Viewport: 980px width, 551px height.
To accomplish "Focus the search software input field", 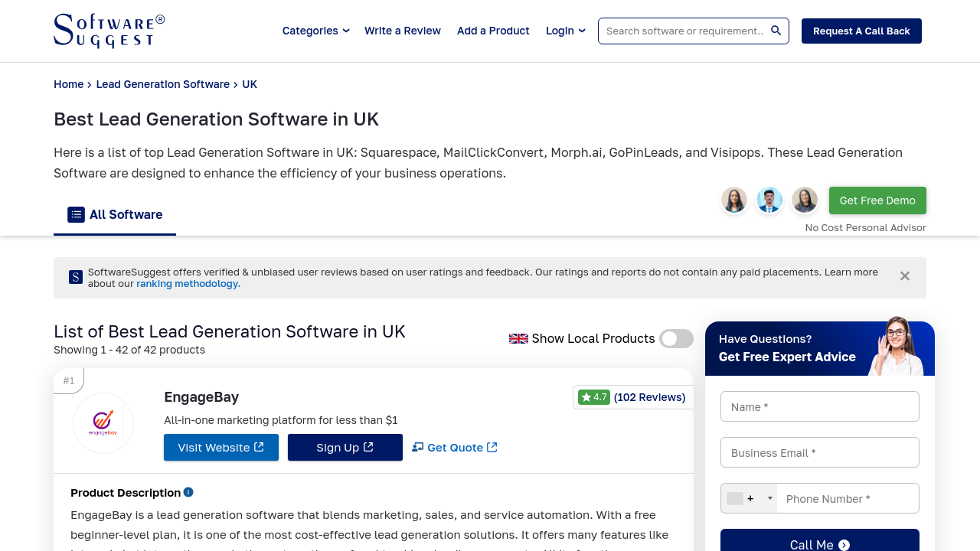I will (684, 31).
